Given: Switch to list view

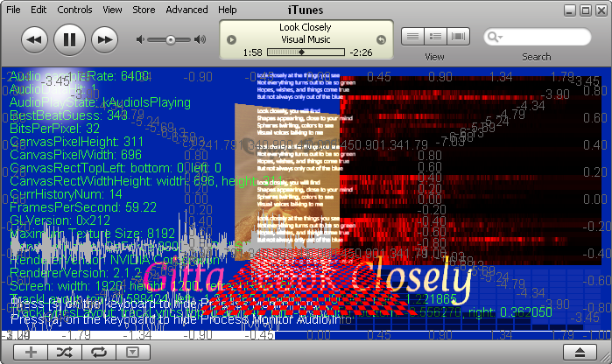Looking at the screenshot, I should tap(412, 37).
